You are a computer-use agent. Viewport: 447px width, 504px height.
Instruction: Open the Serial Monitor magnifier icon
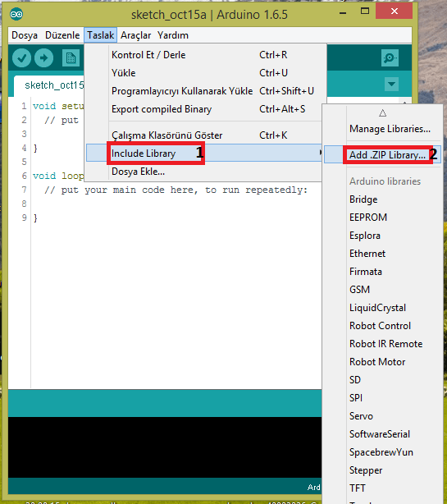point(390,57)
